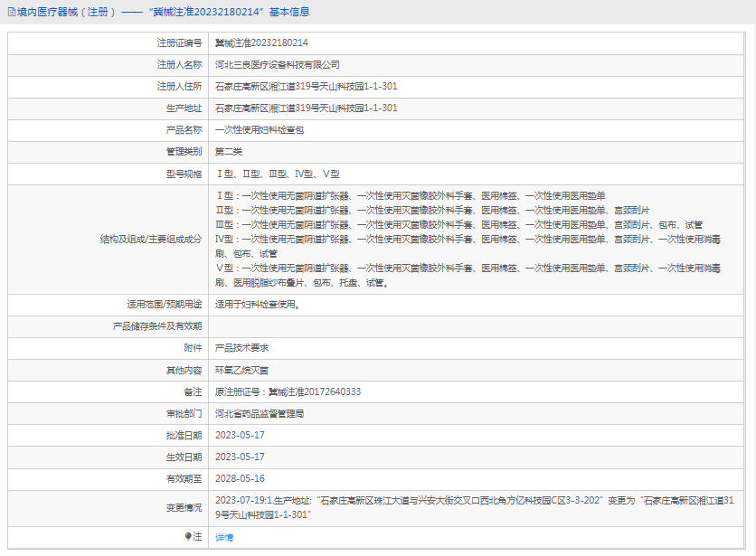The height and width of the screenshot is (556, 756).
Task: Click the Ⅴ型 composition line
Action: [468, 276]
